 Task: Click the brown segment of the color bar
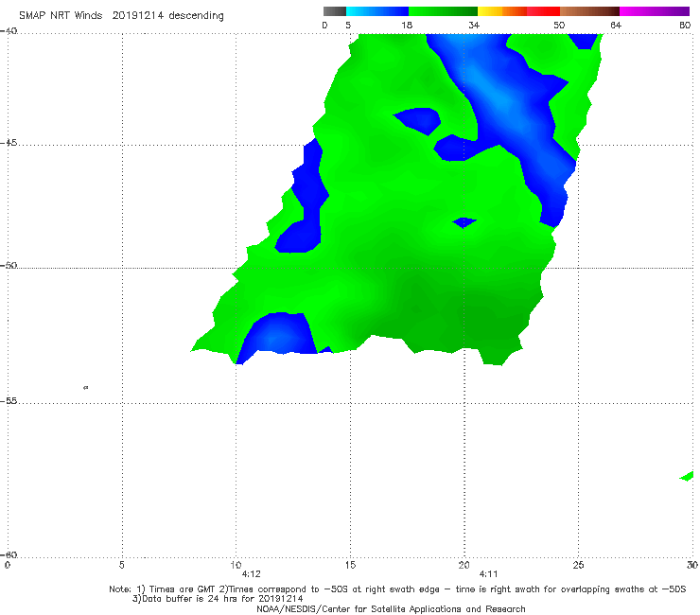click(x=589, y=11)
